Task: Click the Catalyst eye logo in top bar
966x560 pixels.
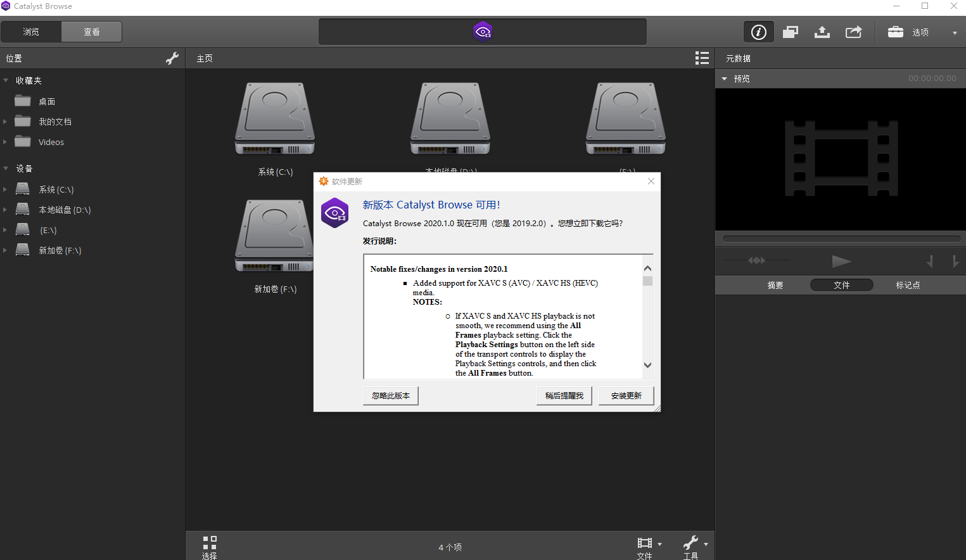Action: coord(483,32)
